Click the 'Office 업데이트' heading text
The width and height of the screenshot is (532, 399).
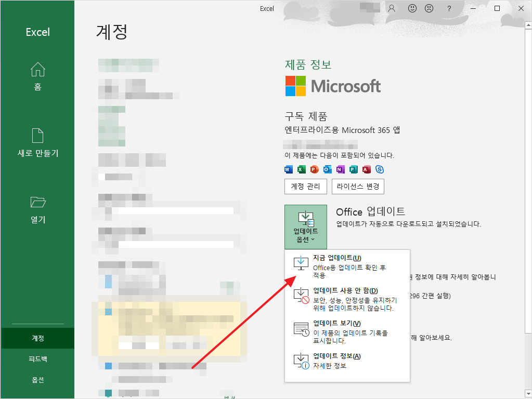coord(370,212)
